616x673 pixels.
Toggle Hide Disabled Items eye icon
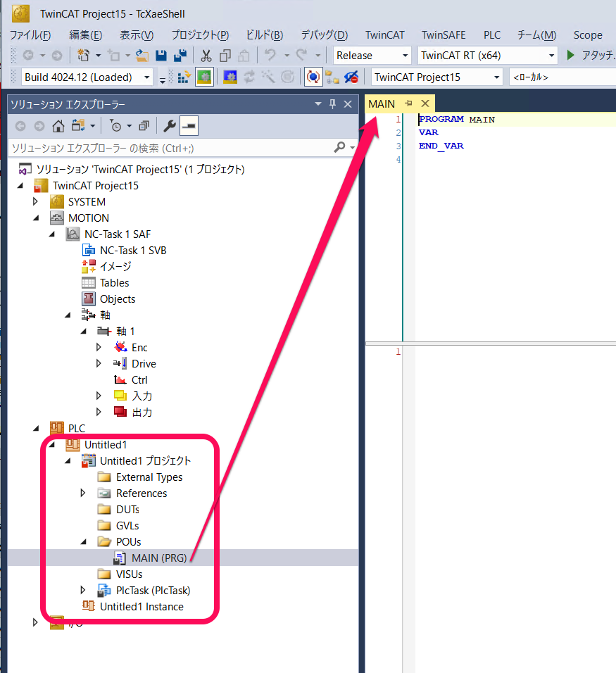351,77
